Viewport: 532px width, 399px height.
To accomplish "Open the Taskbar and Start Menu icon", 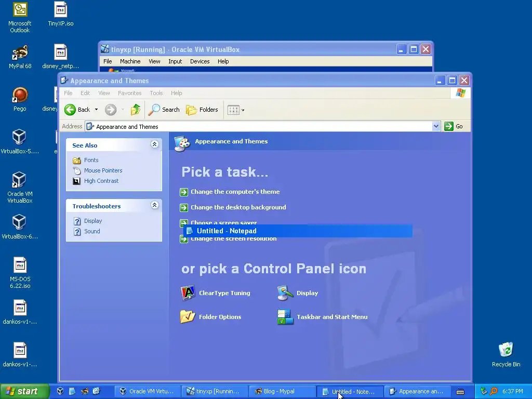I will 322,317.
